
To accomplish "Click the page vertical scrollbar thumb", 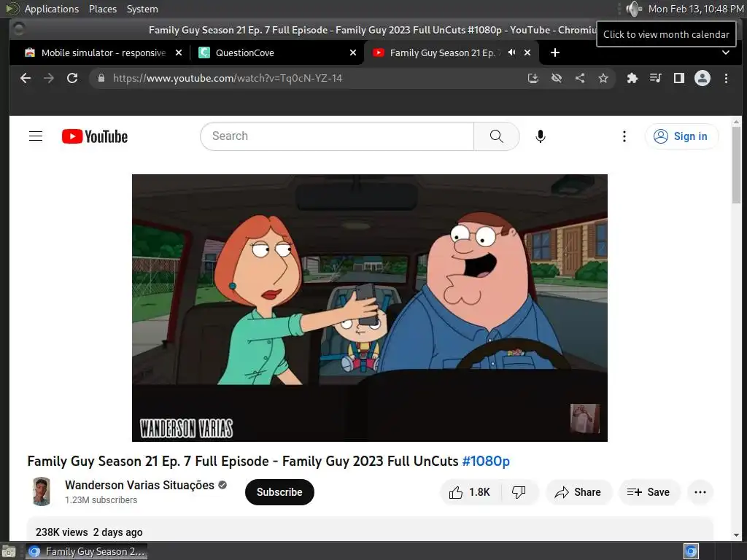I will click(x=737, y=165).
